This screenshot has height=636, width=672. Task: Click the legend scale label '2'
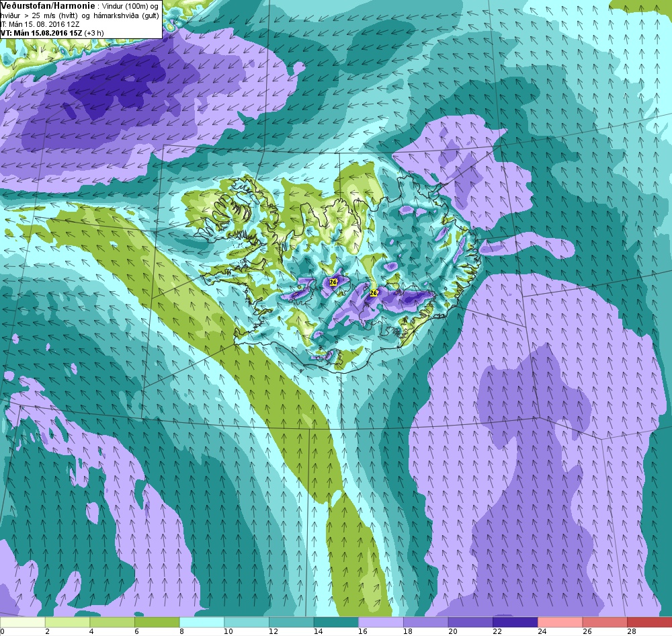[47, 631]
